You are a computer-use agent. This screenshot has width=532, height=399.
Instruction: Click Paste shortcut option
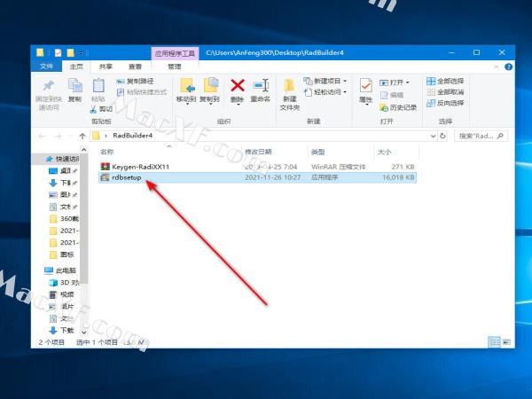[x=142, y=92]
